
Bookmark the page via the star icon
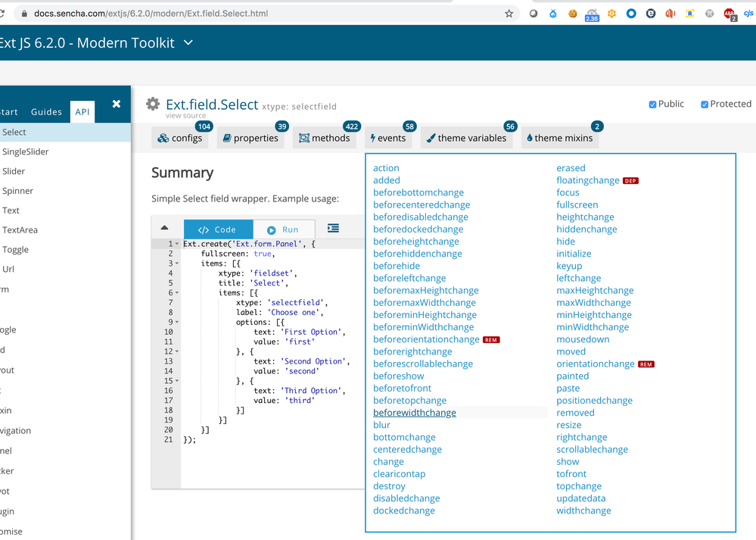[x=509, y=13]
